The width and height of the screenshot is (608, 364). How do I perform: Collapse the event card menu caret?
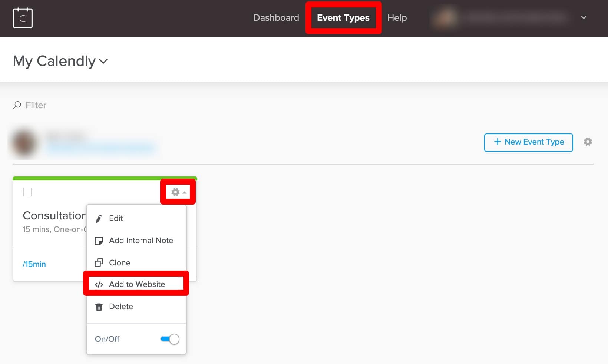click(x=184, y=192)
